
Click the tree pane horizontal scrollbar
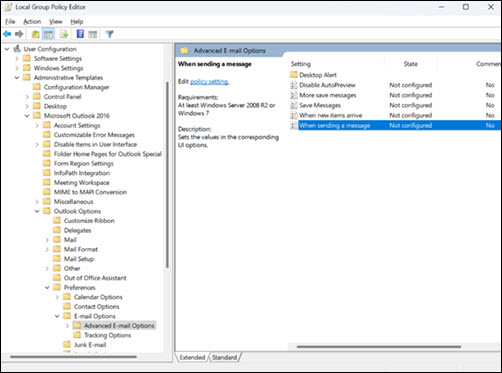click(73, 357)
